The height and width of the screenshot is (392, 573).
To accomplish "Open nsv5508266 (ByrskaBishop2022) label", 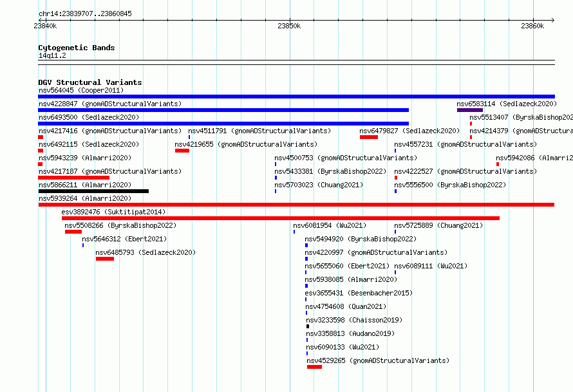I will pos(120,225).
